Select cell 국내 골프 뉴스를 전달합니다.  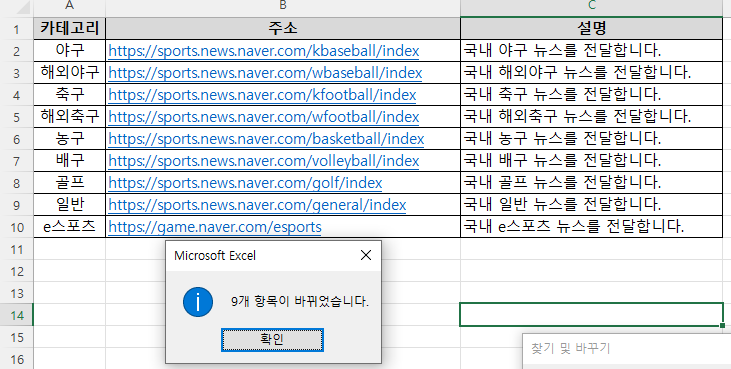click(x=592, y=183)
